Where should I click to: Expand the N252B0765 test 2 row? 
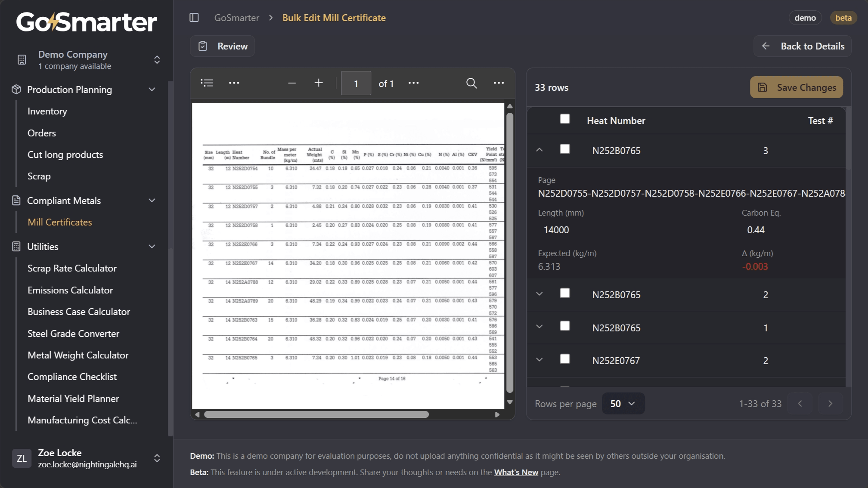tap(539, 294)
